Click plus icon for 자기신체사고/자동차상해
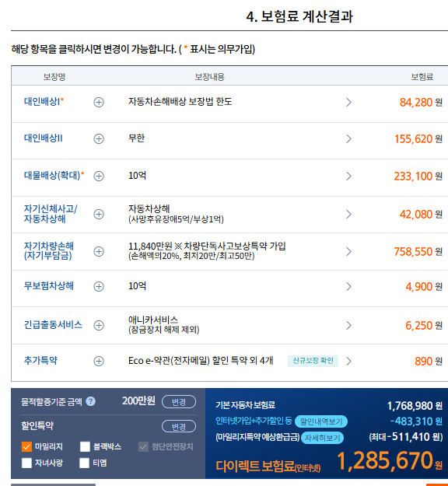The height and width of the screenshot is (486, 448). click(x=99, y=214)
